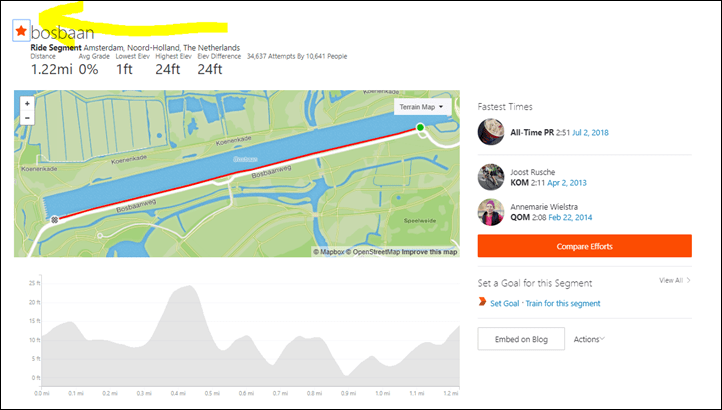Viewport: 722px width, 410px height.
Task: Click the Compare Efforts button
Action: [584, 246]
